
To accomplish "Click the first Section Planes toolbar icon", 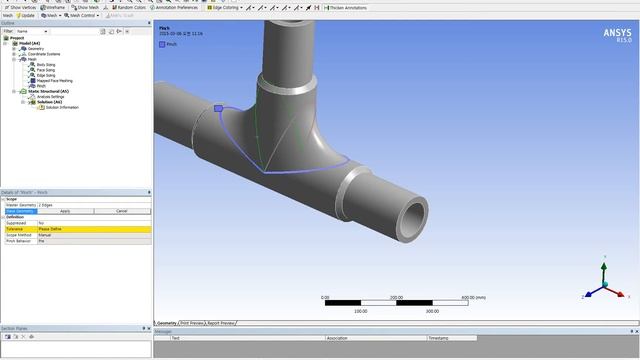I will pos(7,337).
